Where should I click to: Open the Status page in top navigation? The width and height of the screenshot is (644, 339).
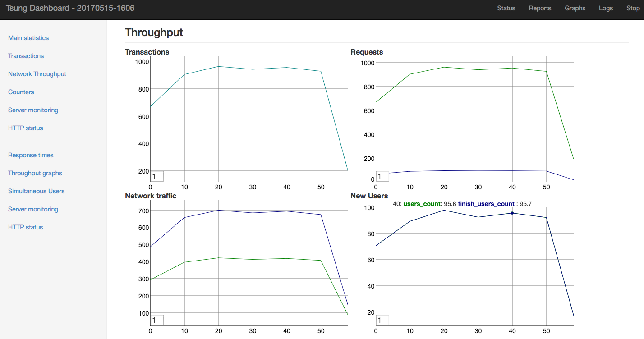506,8
